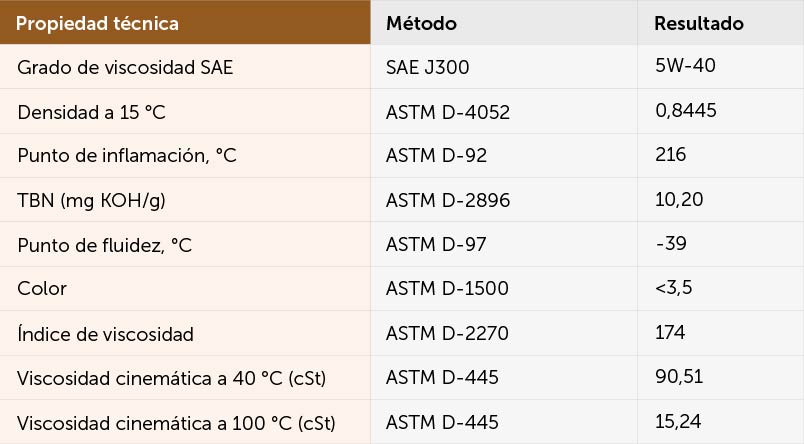Select the Grado de viscosidad SAE row

point(402,67)
